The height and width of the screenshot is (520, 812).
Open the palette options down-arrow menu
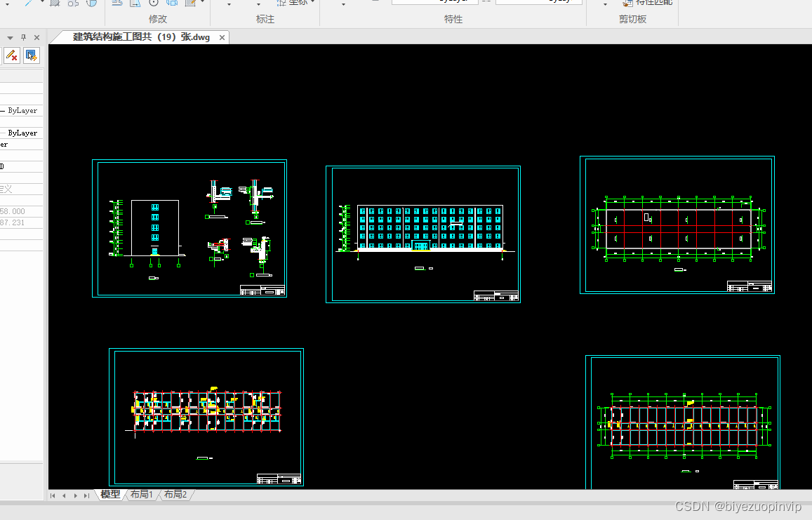(10, 38)
